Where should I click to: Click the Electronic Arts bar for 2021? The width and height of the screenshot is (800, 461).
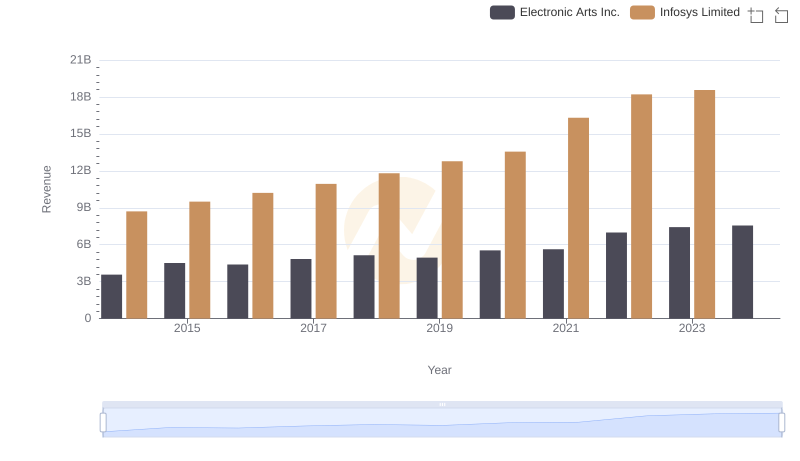553,284
